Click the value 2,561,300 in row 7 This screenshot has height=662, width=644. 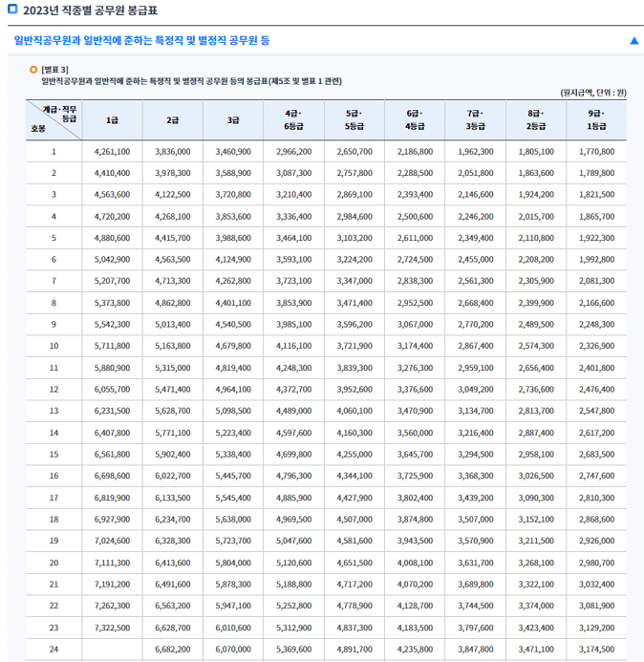click(x=476, y=281)
